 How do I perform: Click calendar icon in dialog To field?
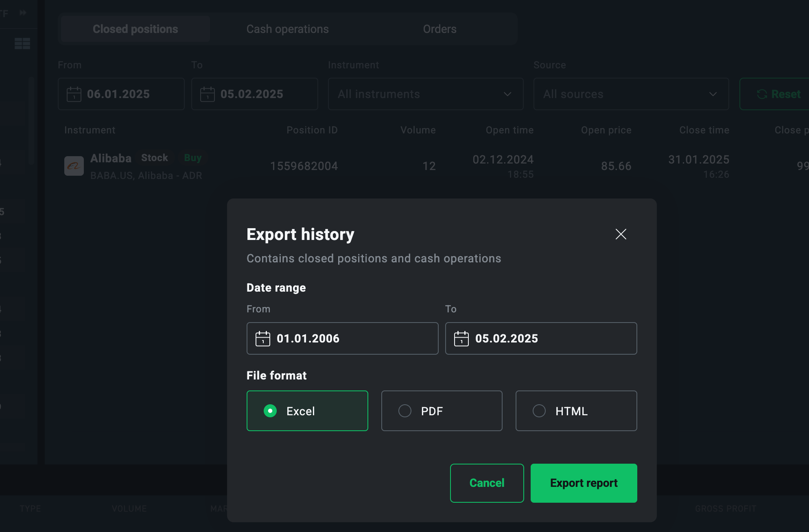pos(461,338)
